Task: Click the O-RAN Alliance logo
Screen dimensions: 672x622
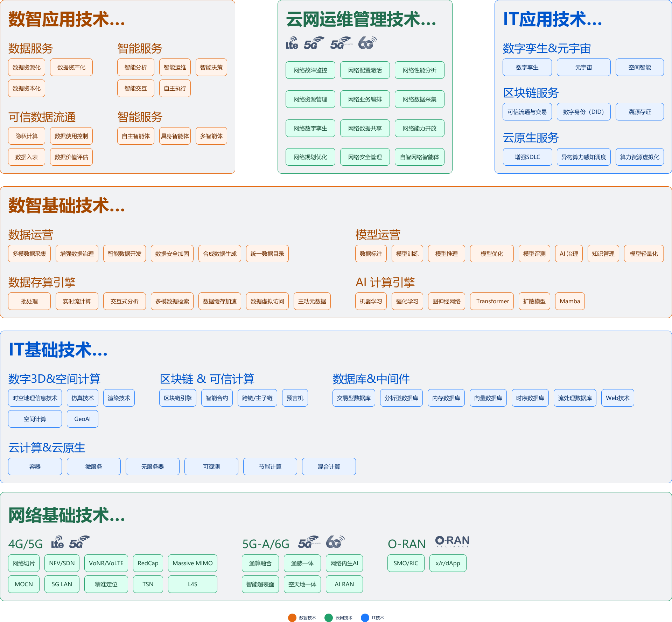Action: pos(452,541)
